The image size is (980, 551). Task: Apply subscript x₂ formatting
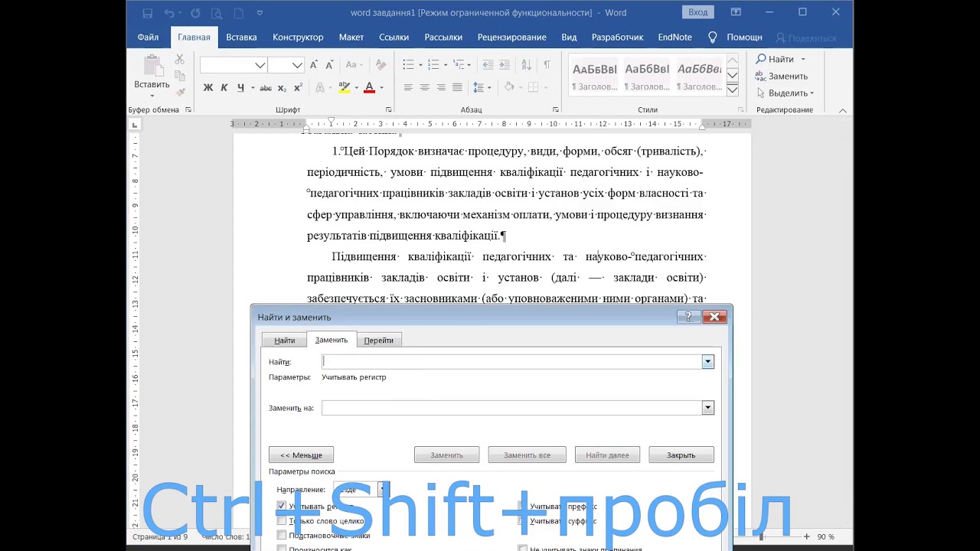click(282, 88)
